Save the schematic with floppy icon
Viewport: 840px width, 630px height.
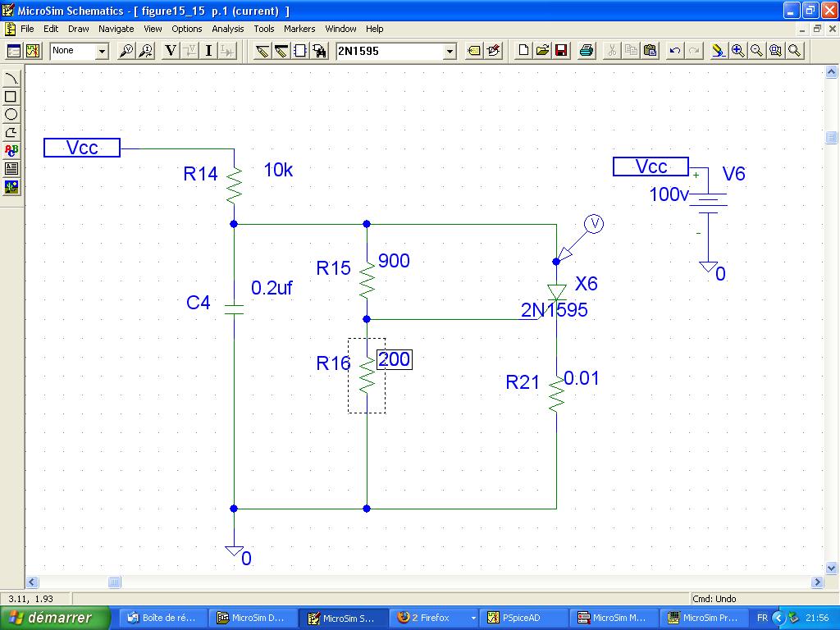[561, 51]
